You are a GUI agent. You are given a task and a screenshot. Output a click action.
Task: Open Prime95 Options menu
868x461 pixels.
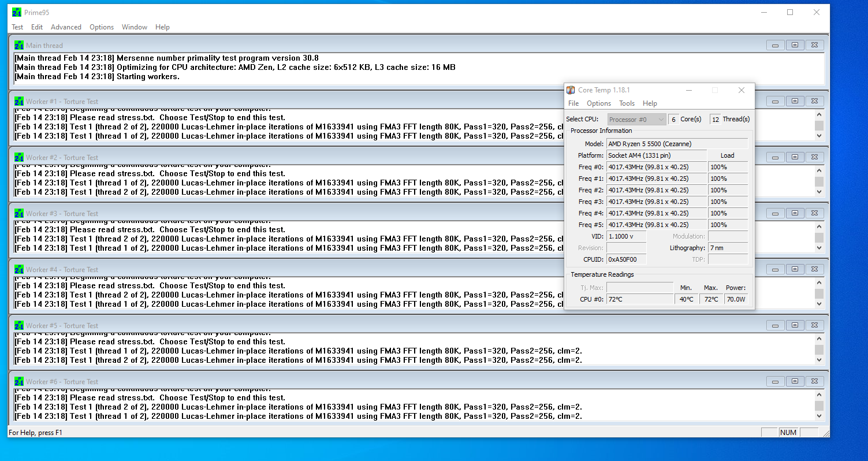point(102,27)
